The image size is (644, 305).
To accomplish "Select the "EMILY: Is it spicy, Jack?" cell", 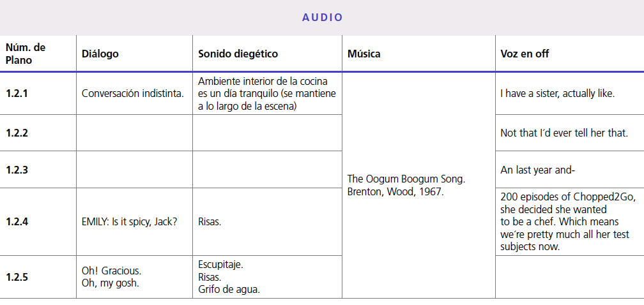I will pos(130,222).
